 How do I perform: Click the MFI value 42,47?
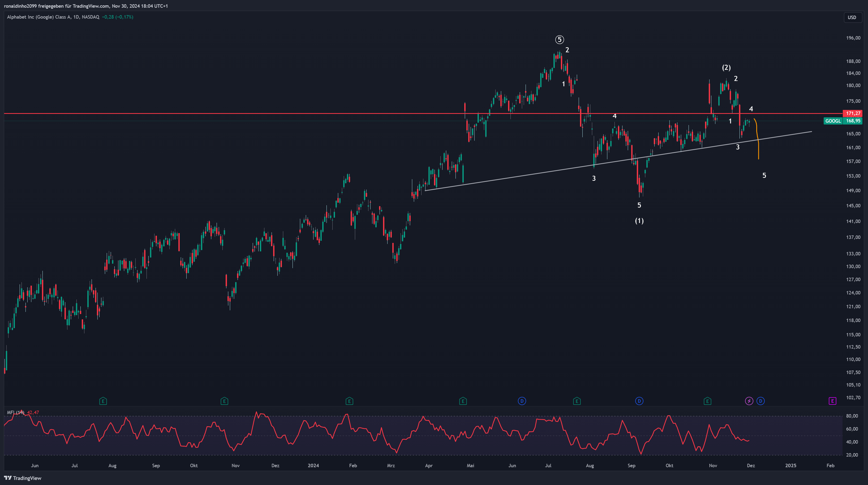coord(33,413)
